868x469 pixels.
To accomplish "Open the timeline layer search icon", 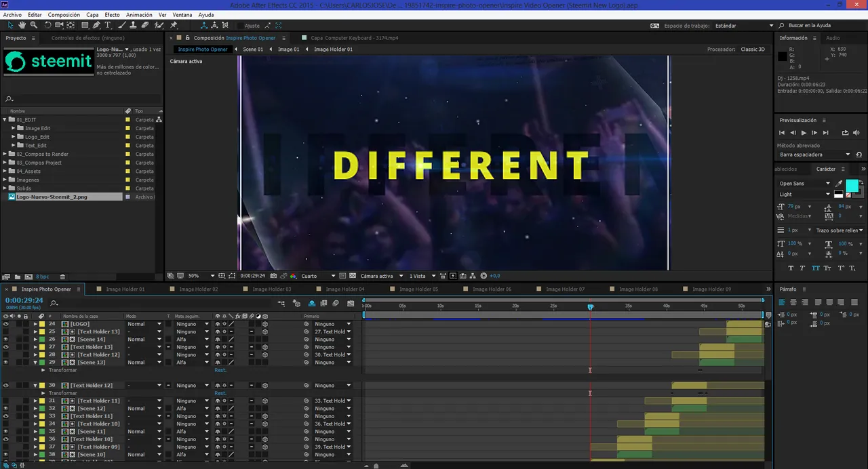I will (54, 302).
